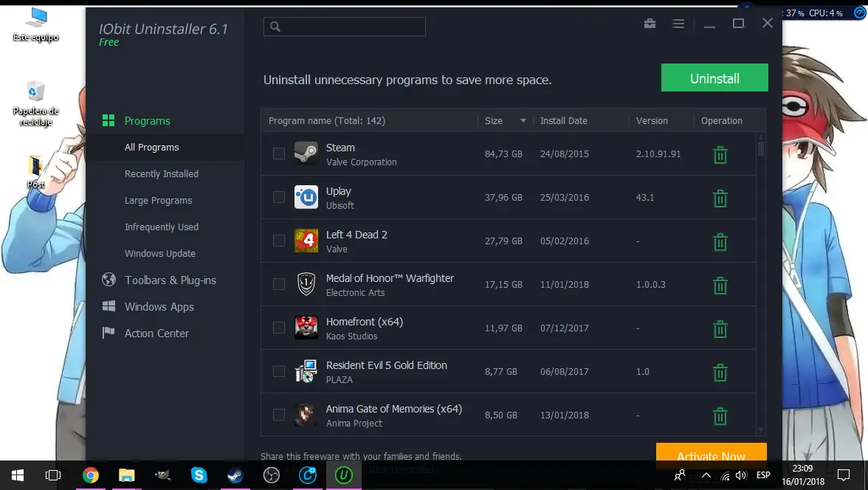Click the Uplay program icon in list
The image size is (868, 490).
[306, 197]
